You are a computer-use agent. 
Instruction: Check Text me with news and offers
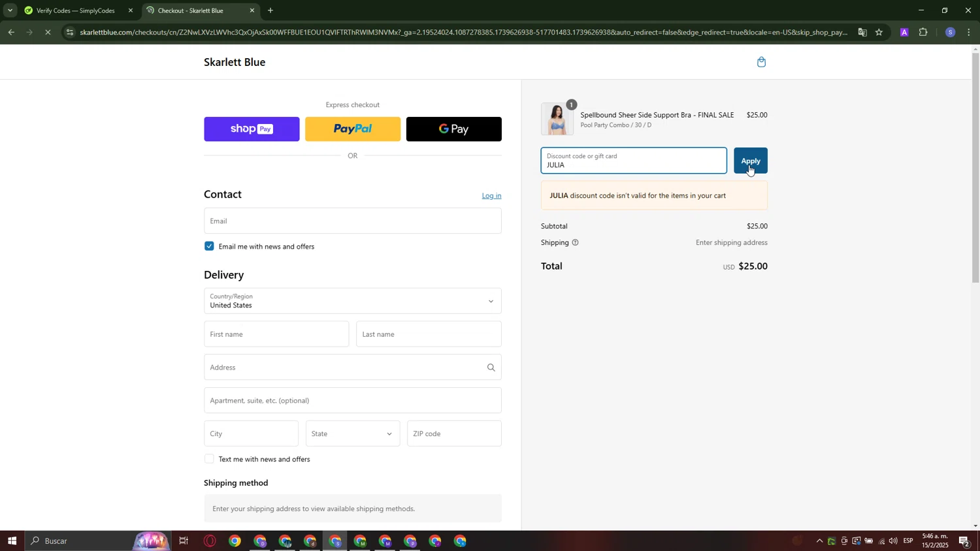click(x=209, y=459)
